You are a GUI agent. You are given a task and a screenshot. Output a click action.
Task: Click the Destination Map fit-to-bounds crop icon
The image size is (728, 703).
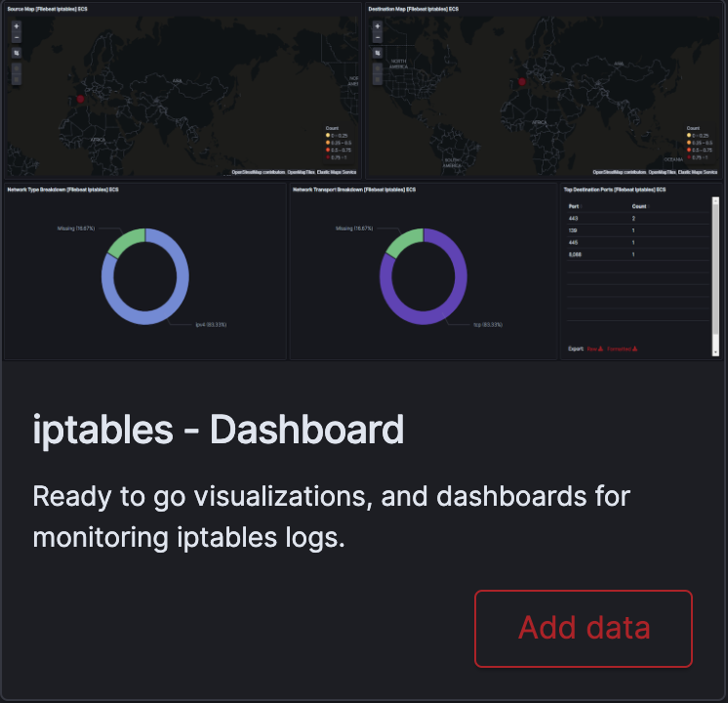378,53
